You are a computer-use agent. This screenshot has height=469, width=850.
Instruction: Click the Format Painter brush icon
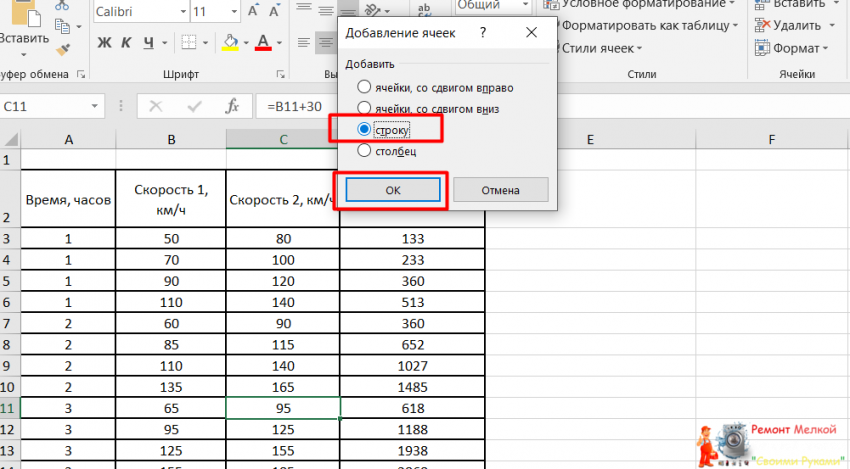pos(63,48)
